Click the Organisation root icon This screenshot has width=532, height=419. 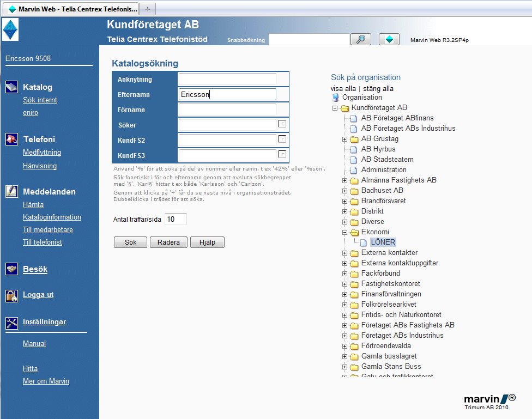[x=335, y=98]
